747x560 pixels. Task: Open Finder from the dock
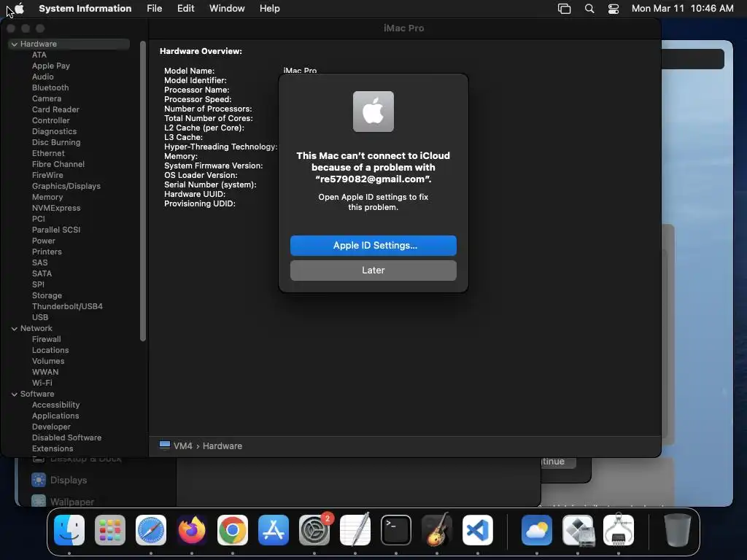pos(69,530)
